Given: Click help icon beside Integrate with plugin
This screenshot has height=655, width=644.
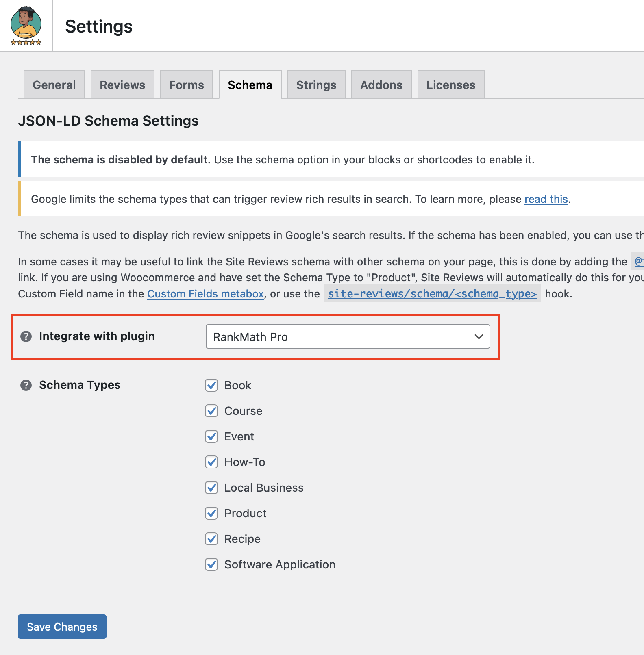Looking at the screenshot, I should tap(26, 336).
